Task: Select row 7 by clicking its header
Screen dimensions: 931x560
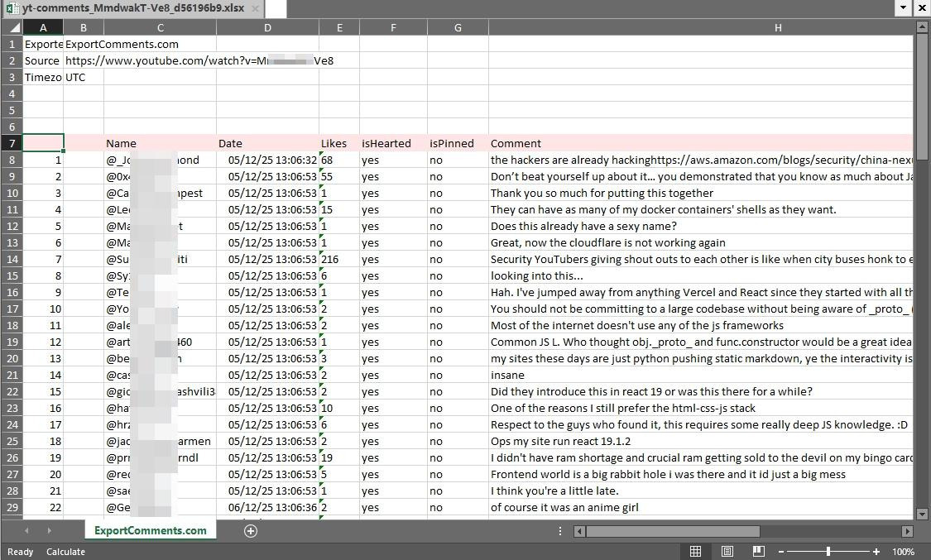Action: tap(12, 143)
